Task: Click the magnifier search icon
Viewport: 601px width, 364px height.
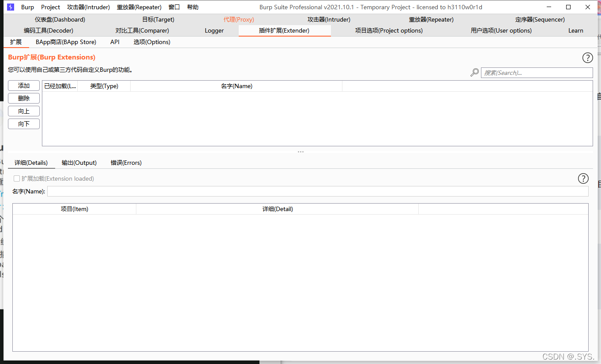Action: (474, 73)
